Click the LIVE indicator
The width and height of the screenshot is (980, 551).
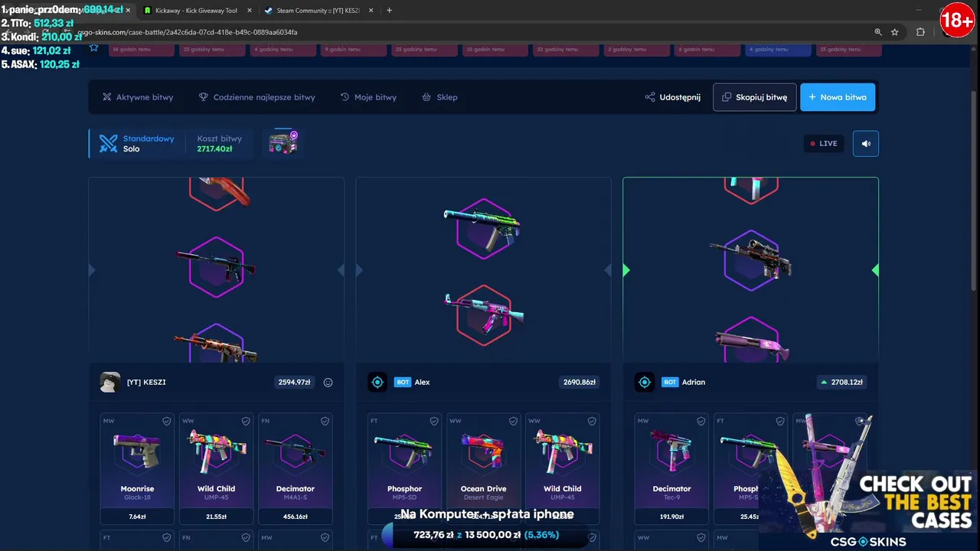click(825, 143)
